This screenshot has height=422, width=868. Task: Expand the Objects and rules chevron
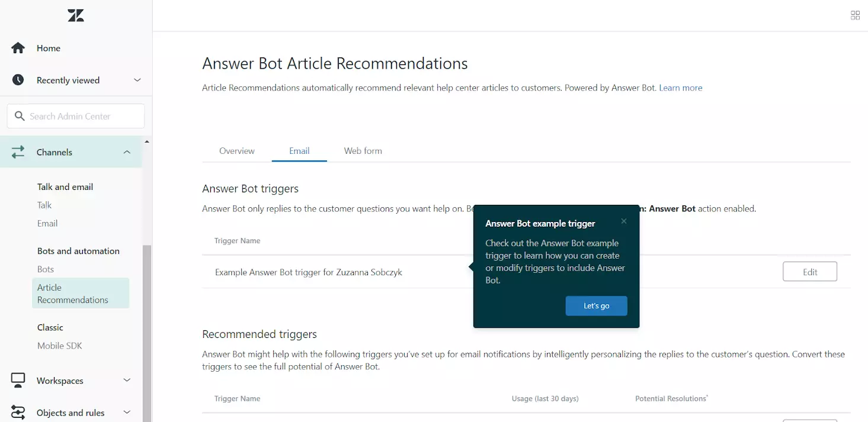[x=127, y=413]
